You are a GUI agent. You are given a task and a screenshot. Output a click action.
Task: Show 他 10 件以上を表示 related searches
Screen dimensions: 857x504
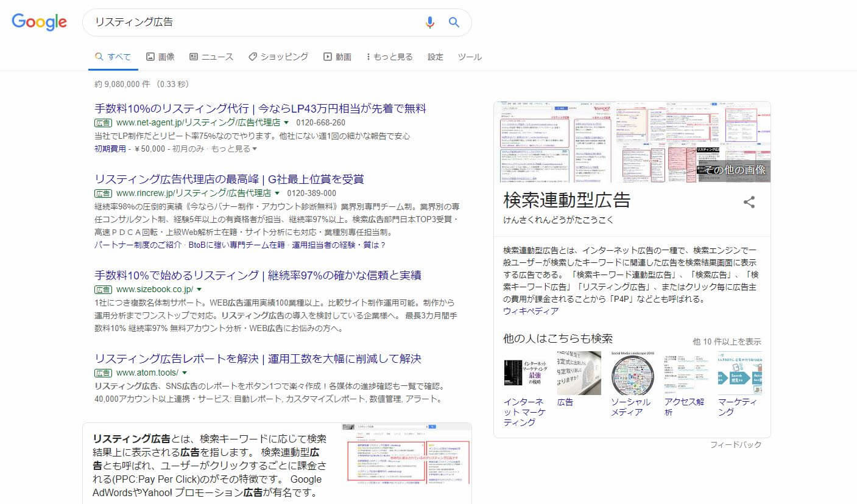tap(727, 341)
